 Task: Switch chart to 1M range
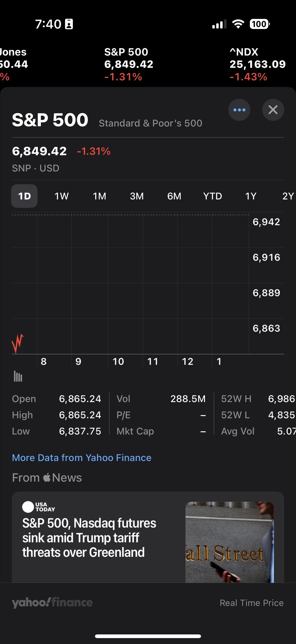(x=99, y=196)
